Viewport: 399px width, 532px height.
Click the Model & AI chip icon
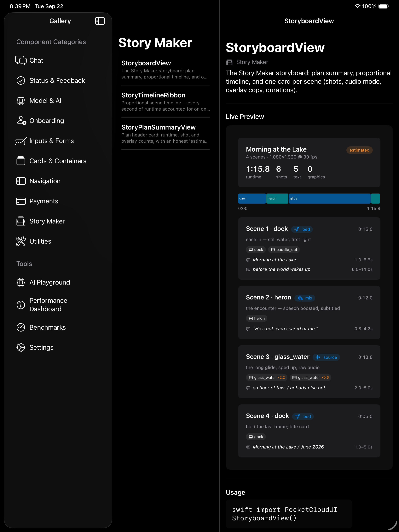21,101
